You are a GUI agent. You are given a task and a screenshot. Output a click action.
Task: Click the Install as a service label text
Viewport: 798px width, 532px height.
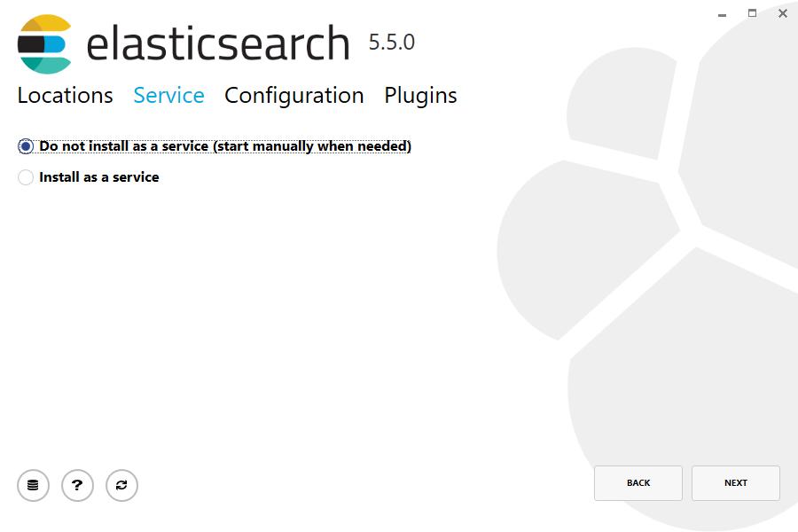point(98,177)
